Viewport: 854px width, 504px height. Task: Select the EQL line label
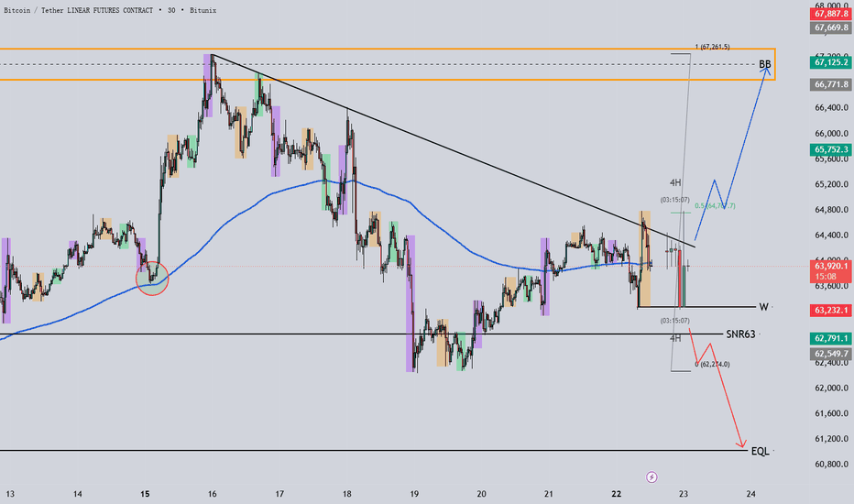[x=761, y=451]
